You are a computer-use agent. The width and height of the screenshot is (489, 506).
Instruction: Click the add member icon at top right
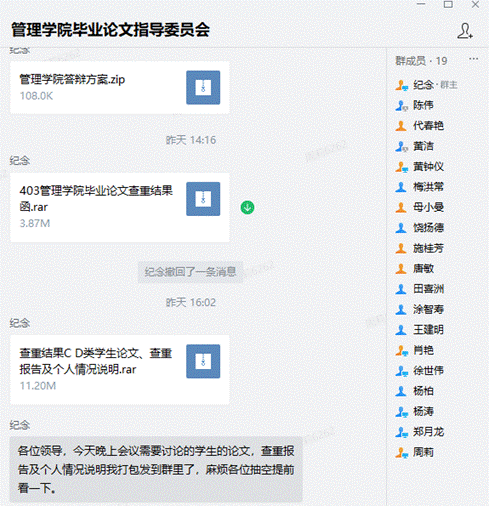pyautogui.click(x=465, y=31)
